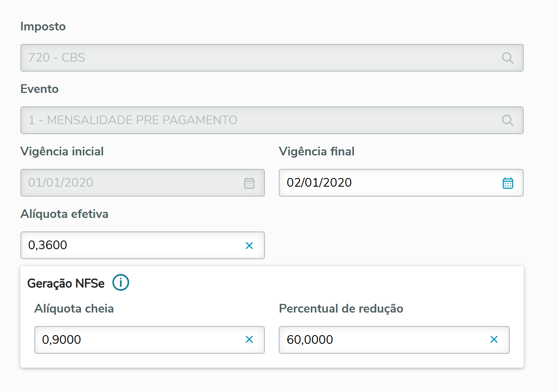
Task: Click the Percentual de redução label
Action: [341, 309]
